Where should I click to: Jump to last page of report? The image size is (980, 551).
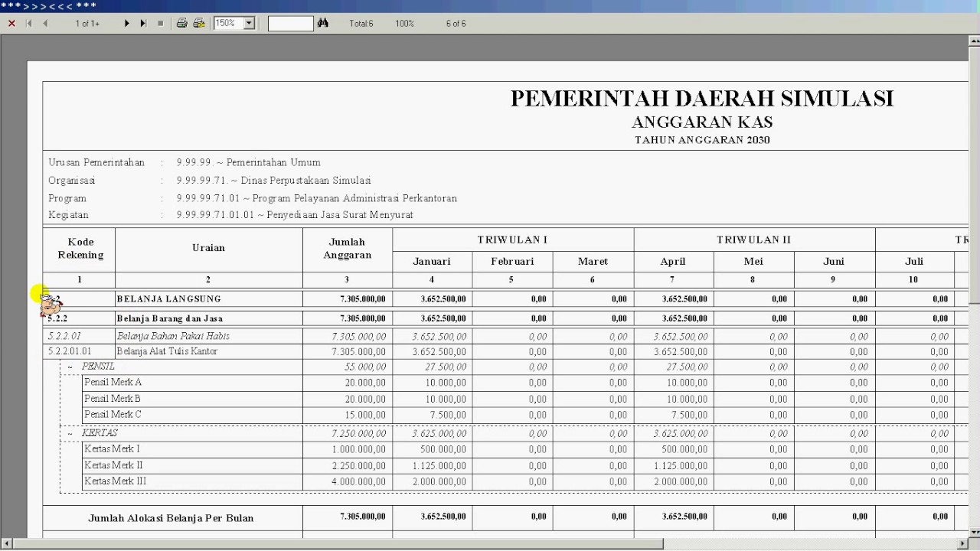143,24
